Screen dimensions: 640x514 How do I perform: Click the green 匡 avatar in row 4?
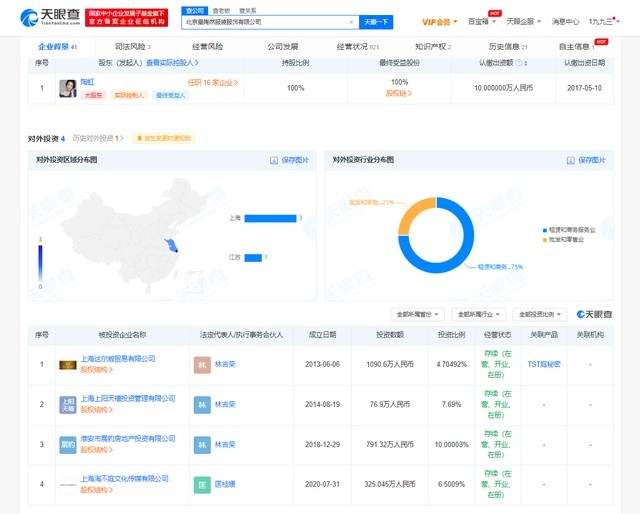point(202,485)
